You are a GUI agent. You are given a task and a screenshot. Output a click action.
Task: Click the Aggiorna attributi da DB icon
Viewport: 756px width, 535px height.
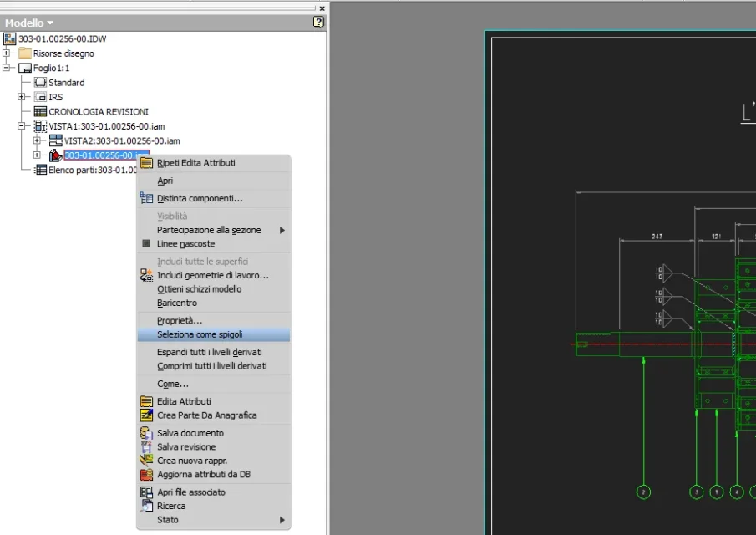tap(146, 474)
